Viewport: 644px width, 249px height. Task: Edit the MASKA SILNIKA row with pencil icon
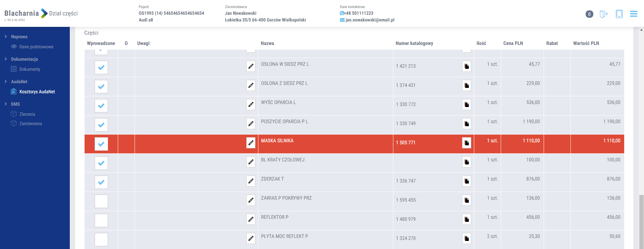tap(251, 143)
